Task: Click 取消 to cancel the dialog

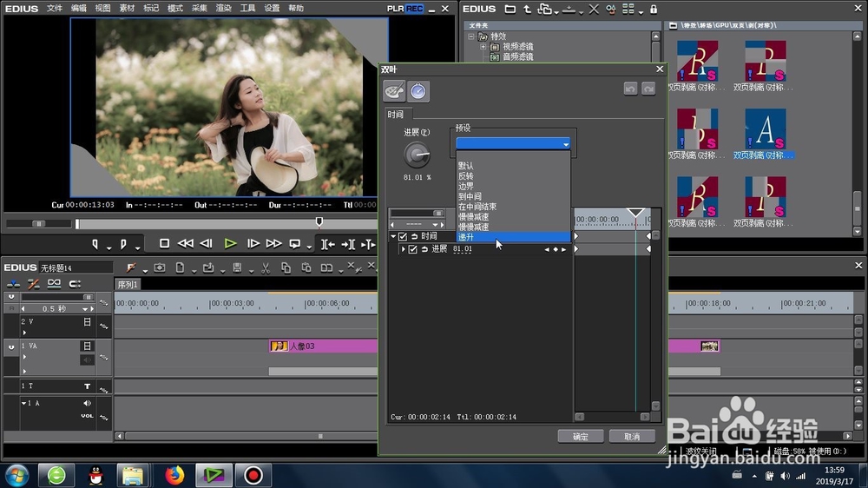Action: click(632, 437)
